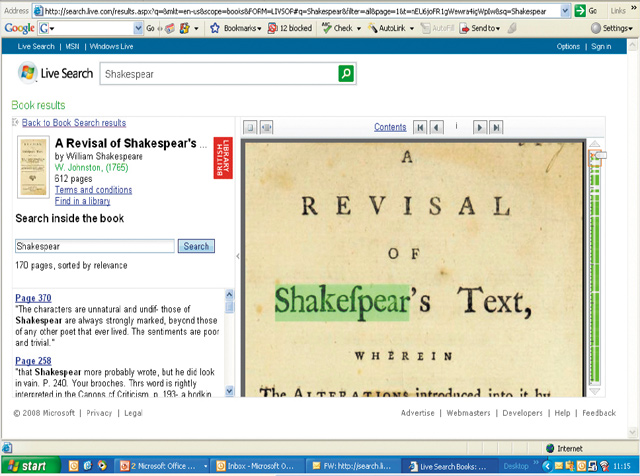Click the Contents link above the book
Screen dimensions: 640x476
[x=390, y=127]
